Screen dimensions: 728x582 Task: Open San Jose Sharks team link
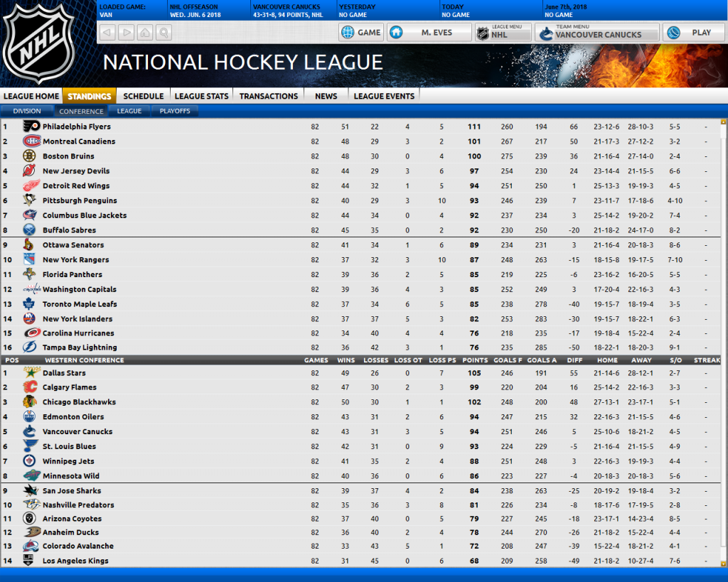(72, 490)
